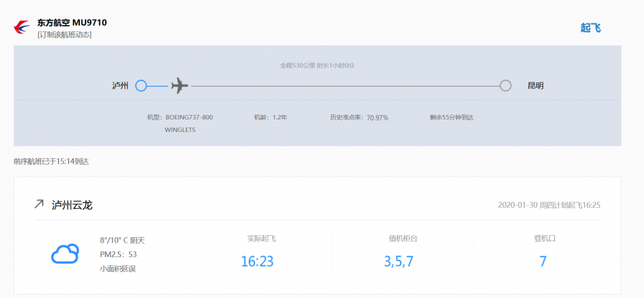Click the gray 昆明 arrival circle marker
Screen dimensions: 644x298
[x=506, y=86]
